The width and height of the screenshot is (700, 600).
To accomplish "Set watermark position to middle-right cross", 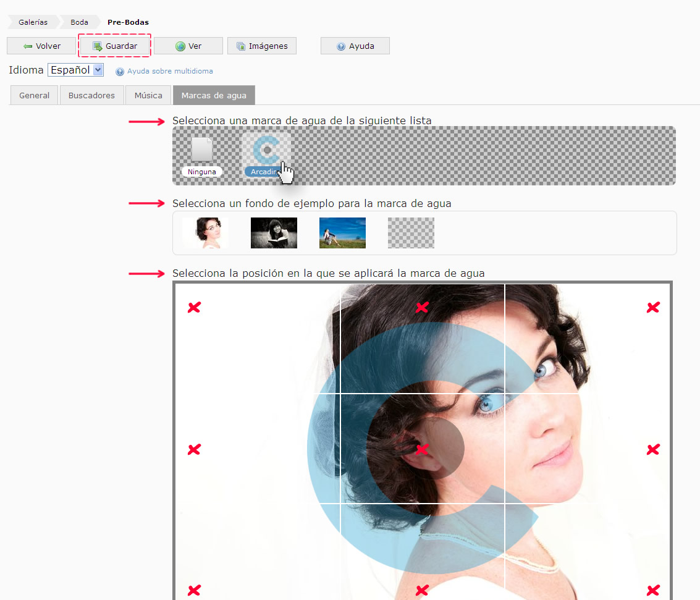I will pos(653,449).
